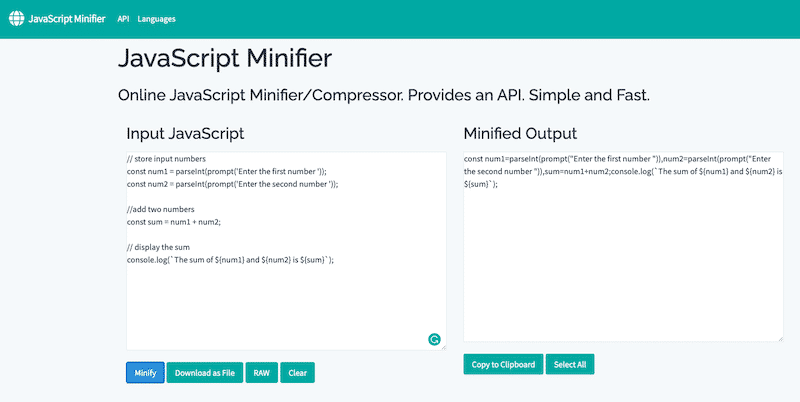Click the large 'JavaScript Minifier' page title
The height and width of the screenshot is (402, 800).
[225, 58]
